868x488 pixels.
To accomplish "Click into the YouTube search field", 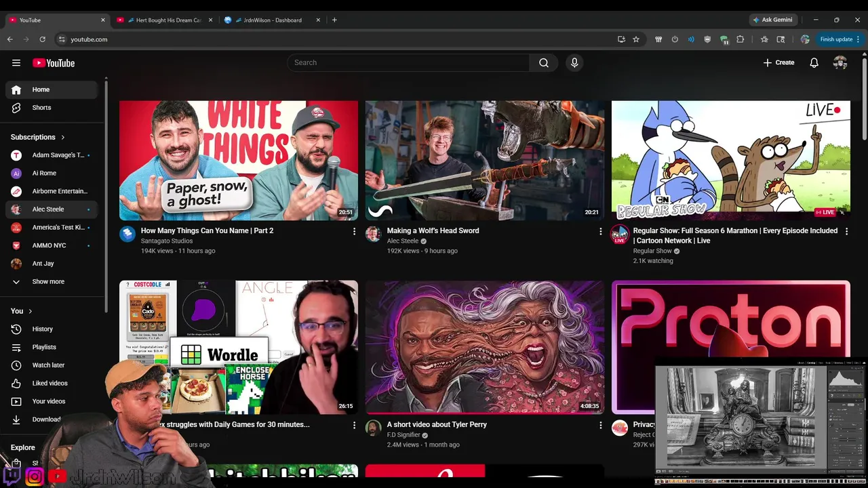I will pyautogui.click(x=408, y=63).
